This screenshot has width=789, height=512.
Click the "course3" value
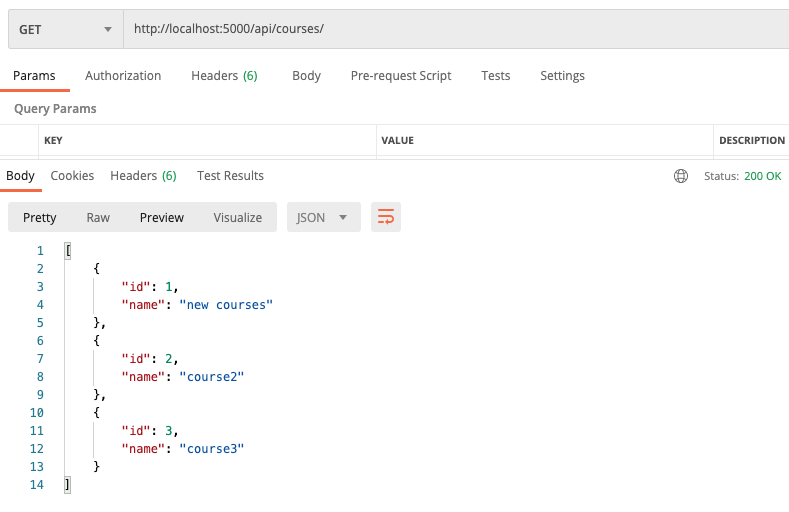(211, 449)
